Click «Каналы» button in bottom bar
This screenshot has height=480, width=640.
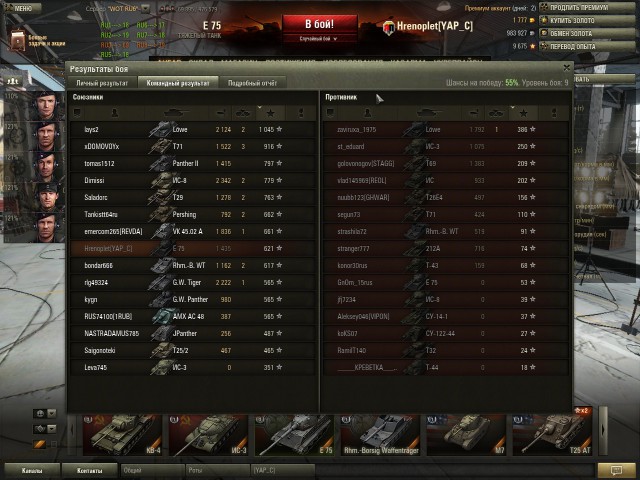pos(32,471)
